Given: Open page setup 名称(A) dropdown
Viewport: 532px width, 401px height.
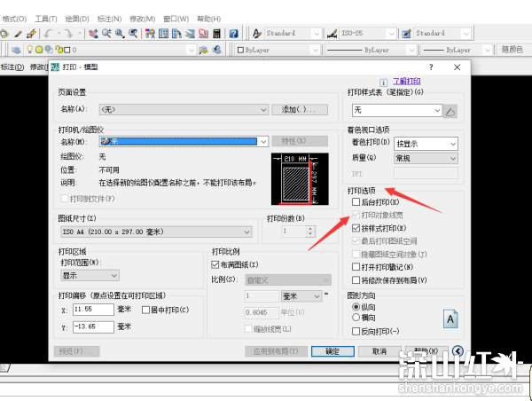Looking at the screenshot, I should point(184,110).
